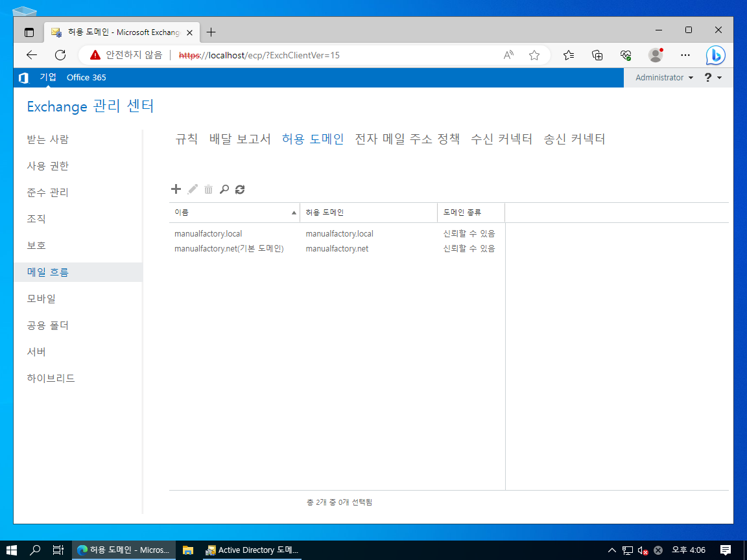Viewport: 747px width, 560px height.
Task: Open the tab actions menu icon
Action: [29, 32]
